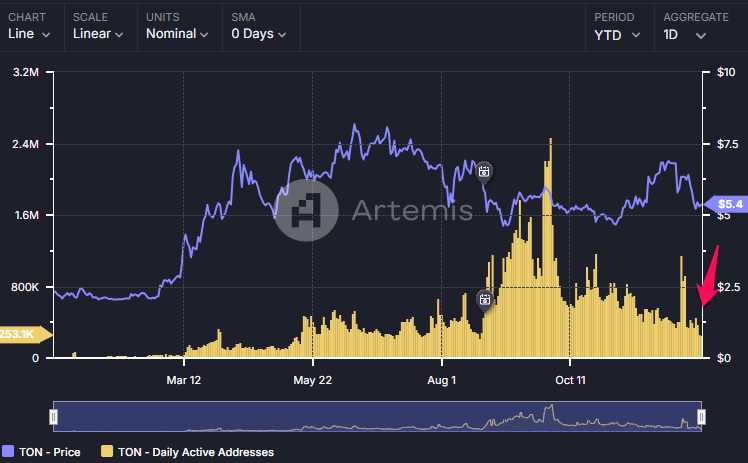Click the $7.5 right axis label
748x463 pixels.
coord(728,144)
